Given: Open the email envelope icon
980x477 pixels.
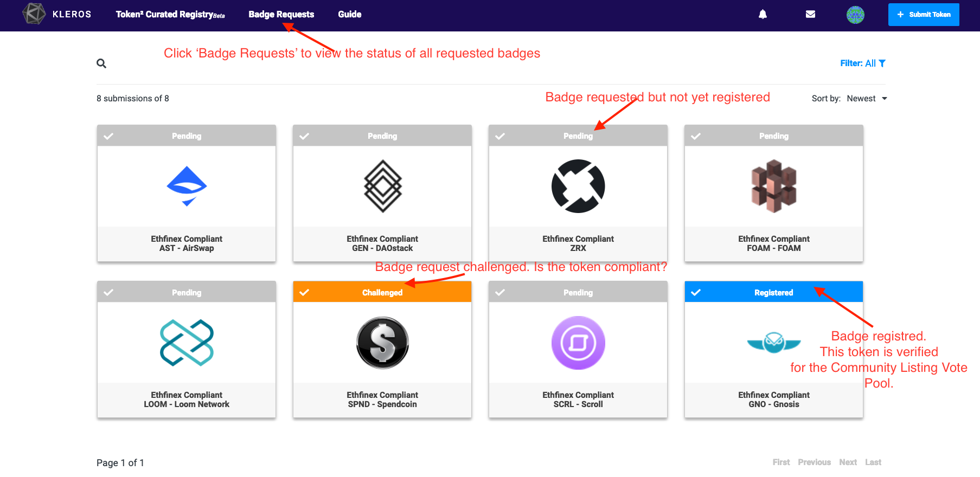Looking at the screenshot, I should [810, 14].
